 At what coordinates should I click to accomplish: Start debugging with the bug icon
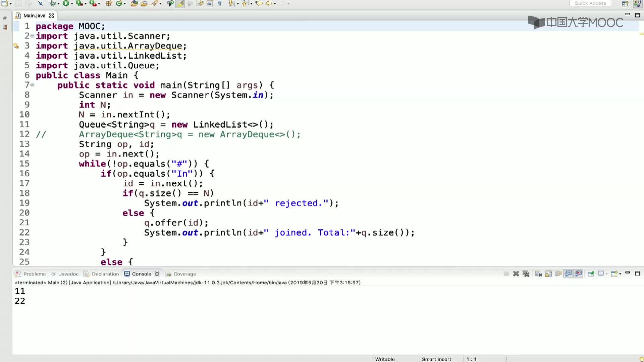pyautogui.click(x=52, y=3)
